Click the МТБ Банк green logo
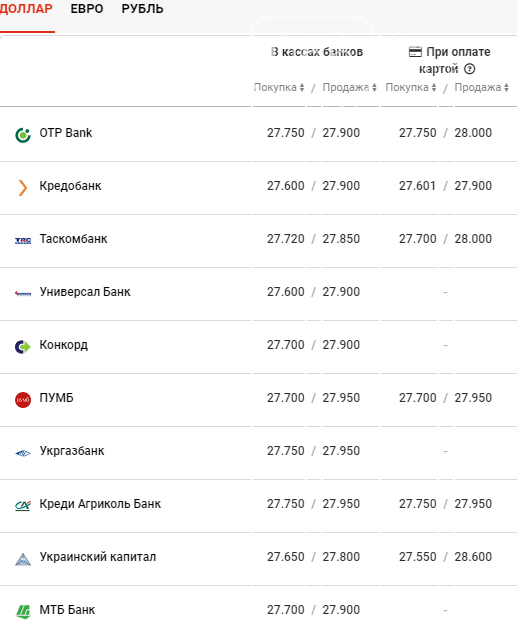Image resolution: width=518 pixels, height=635 pixels. pyautogui.click(x=23, y=612)
